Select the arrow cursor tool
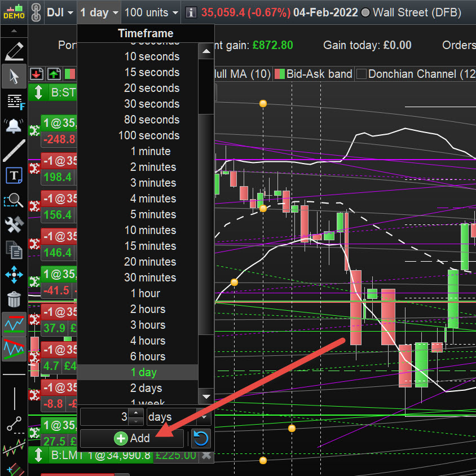 point(14,76)
